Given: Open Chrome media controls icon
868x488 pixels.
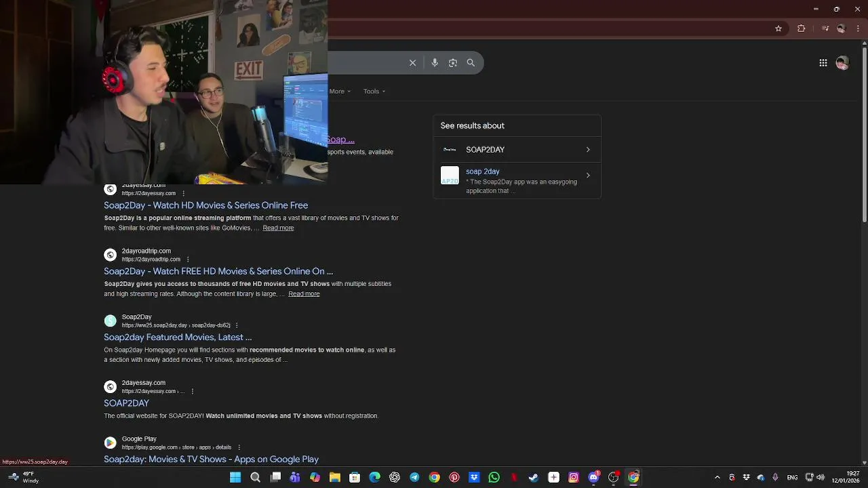Looking at the screenshot, I should click(x=825, y=28).
